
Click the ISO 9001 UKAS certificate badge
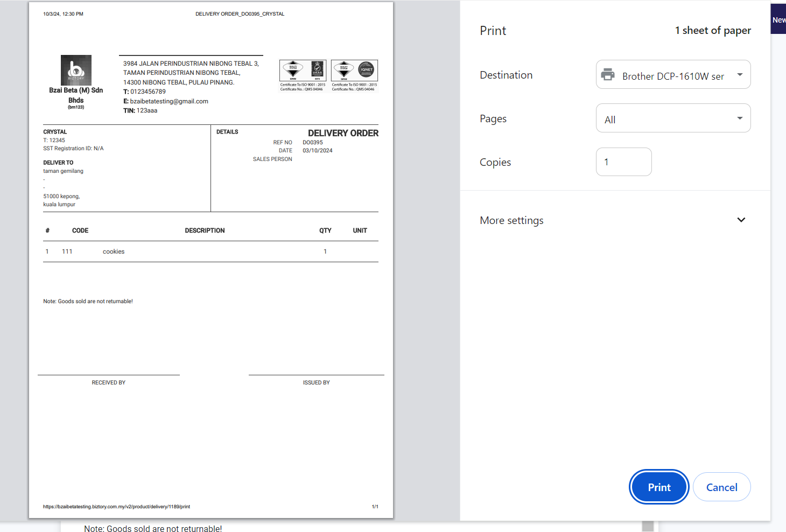303,75
